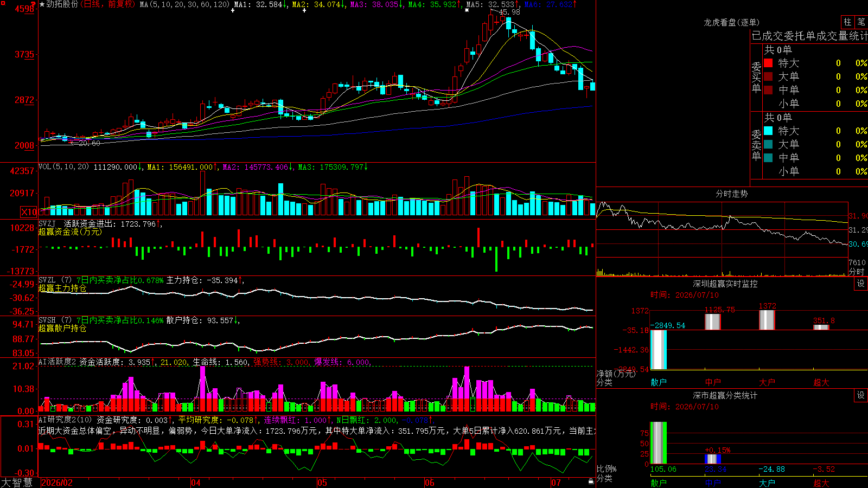Viewport: 868px width, 488px height.
Task: Select 超大 category in 深市超赢分类统计
Action: 821,483
